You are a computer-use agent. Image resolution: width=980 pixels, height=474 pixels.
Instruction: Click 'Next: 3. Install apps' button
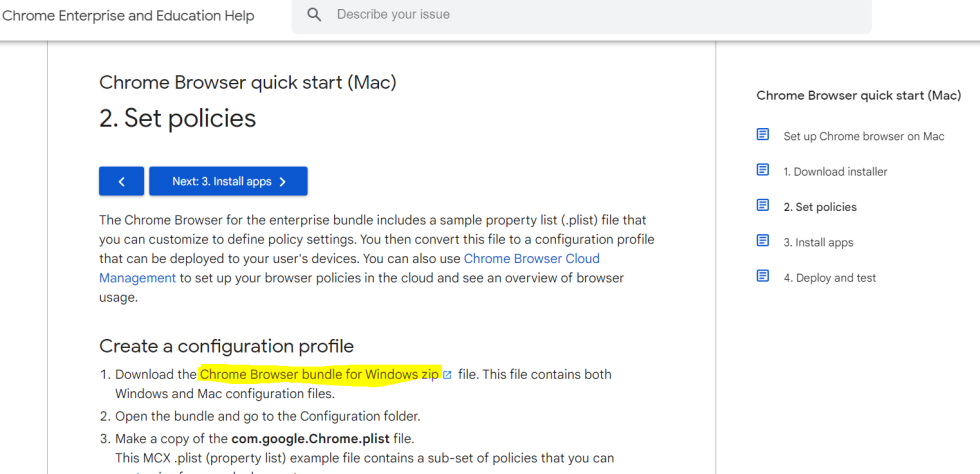pyautogui.click(x=228, y=181)
